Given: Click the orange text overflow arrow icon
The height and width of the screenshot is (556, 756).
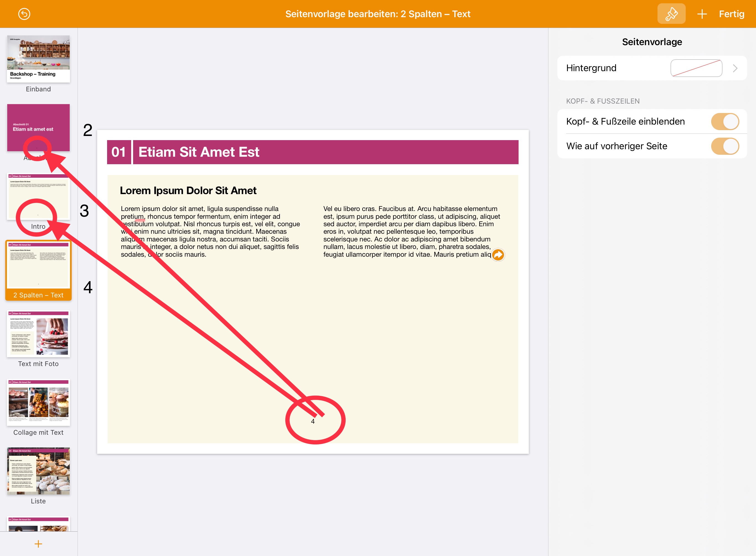Looking at the screenshot, I should pos(498,255).
